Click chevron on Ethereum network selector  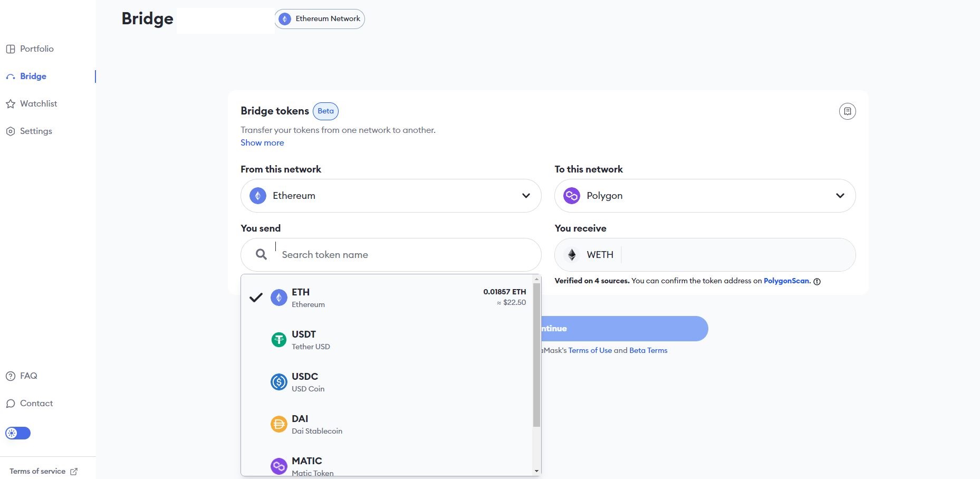pos(526,196)
